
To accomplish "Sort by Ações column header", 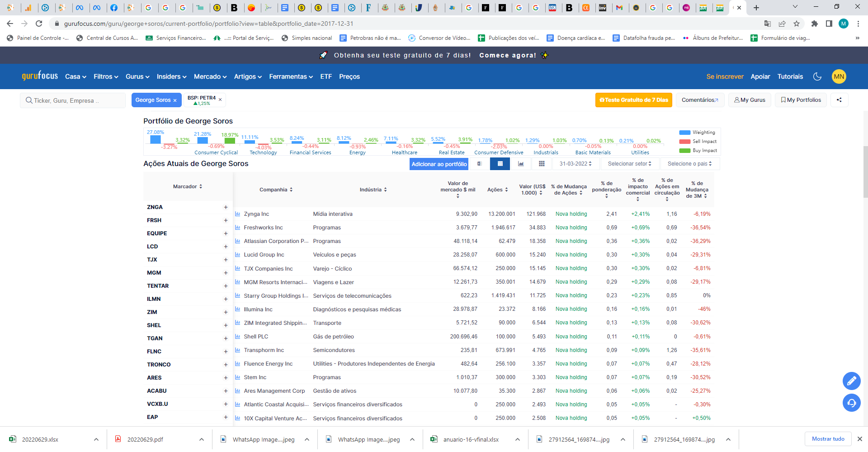I will [x=497, y=190].
